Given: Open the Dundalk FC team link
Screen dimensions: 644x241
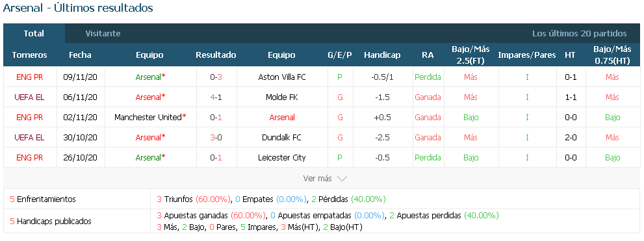Looking at the screenshot, I should click(x=282, y=138).
